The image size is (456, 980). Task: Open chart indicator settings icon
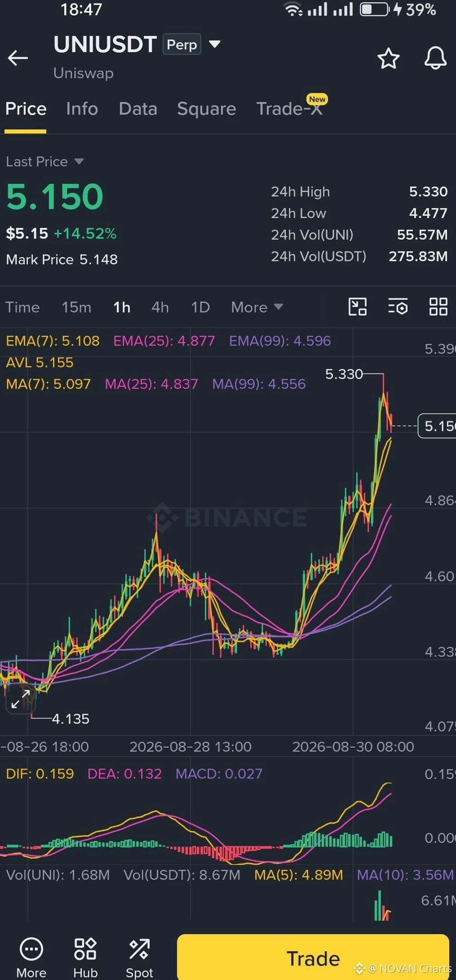398,307
